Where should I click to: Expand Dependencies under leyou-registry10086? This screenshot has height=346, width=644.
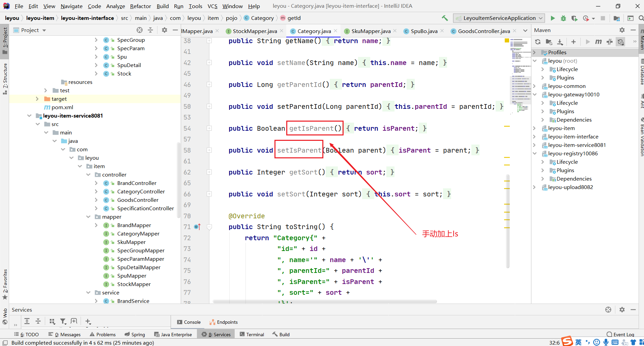543,179
